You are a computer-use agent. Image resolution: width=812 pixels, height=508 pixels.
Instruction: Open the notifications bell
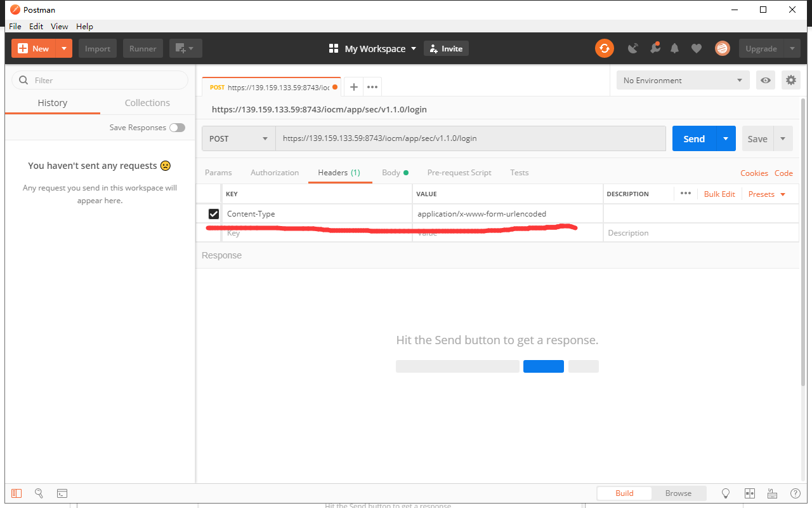coord(675,48)
